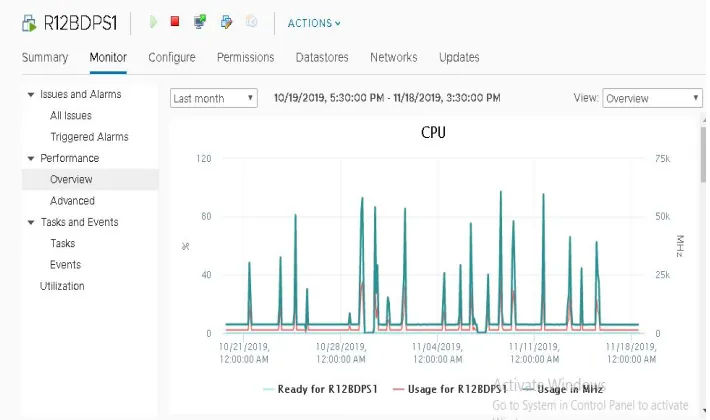The width and height of the screenshot is (710, 420).
Task: Switch to the Networks tab
Action: [x=393, y=57]
